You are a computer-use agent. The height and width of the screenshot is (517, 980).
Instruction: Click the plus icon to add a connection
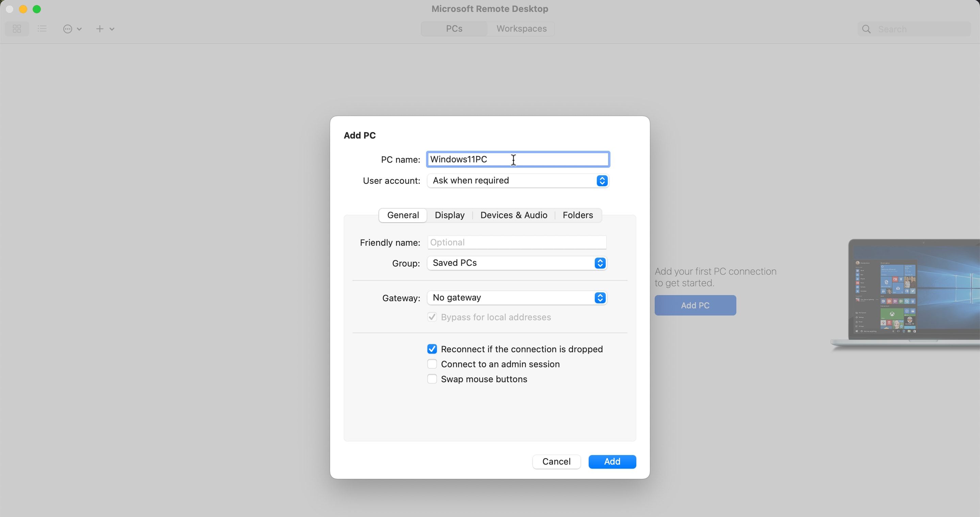pos(100,29)
